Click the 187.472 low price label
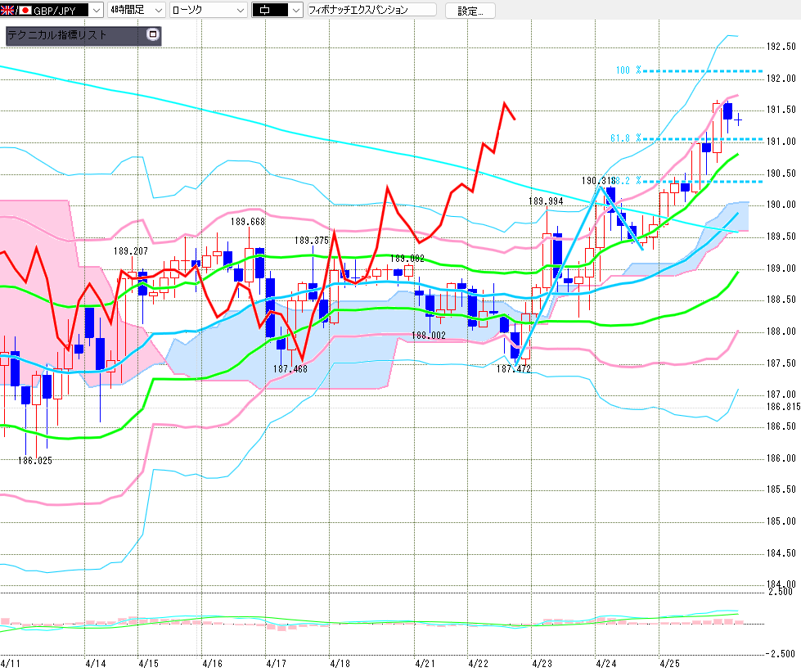The height and width of the screenshot is (672, 801). point(513,368)
